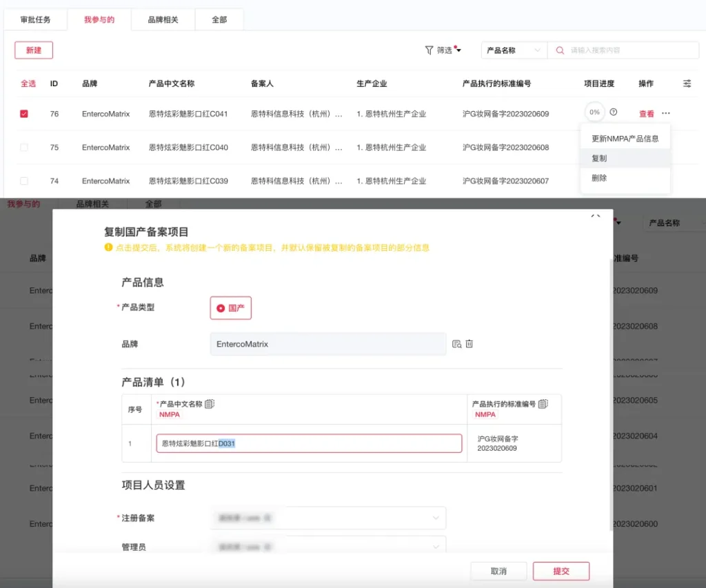Click the trash icon beside brand field
The width and height of the screenshot is (706, 588).
(470, 344)
